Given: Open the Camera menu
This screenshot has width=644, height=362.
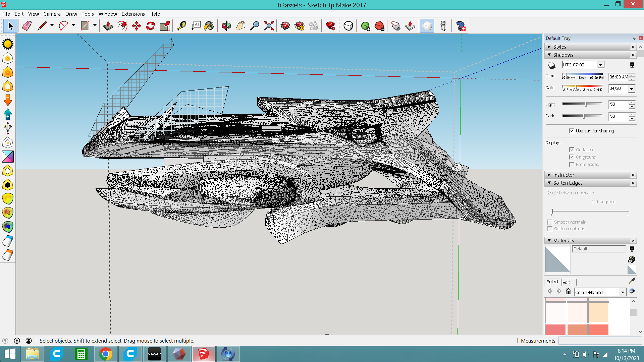Looking at the screenshot, I should pyautogui.click(x=52, y=14).
